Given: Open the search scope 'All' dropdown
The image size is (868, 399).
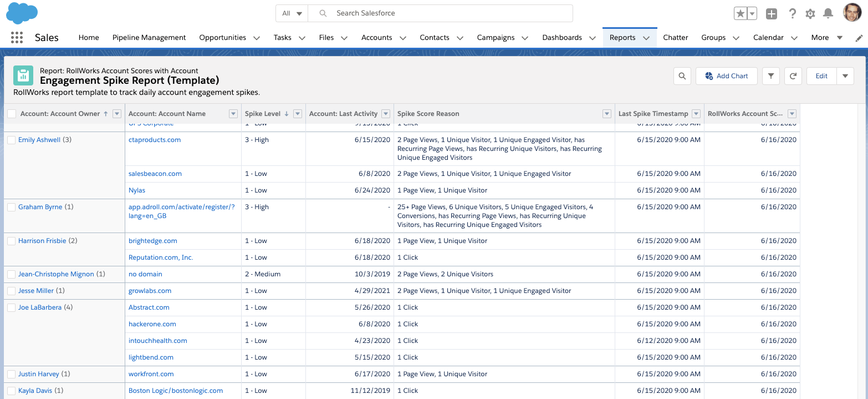Looking at the screenshot, I should [292, 13].
